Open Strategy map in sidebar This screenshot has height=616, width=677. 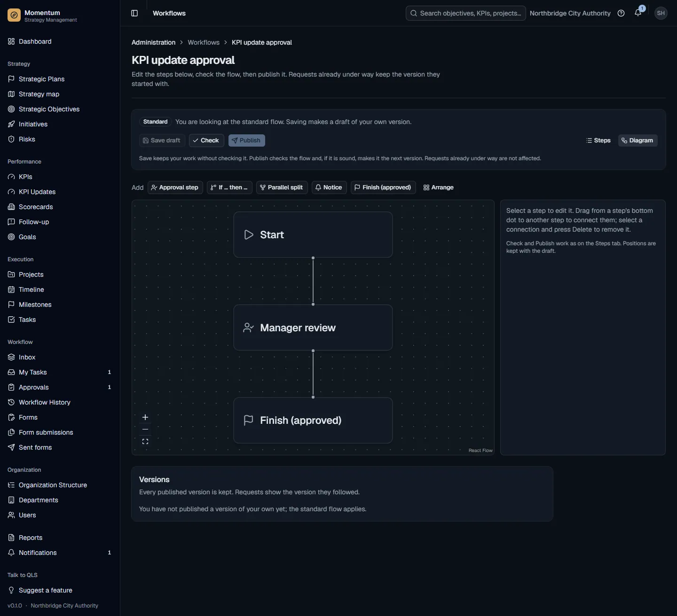(x=60, y=94)
